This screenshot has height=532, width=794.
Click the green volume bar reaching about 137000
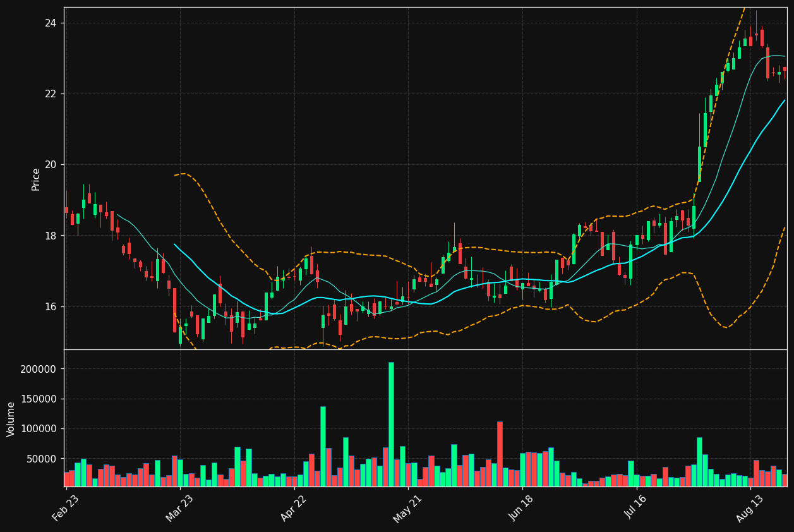point(323,446)
